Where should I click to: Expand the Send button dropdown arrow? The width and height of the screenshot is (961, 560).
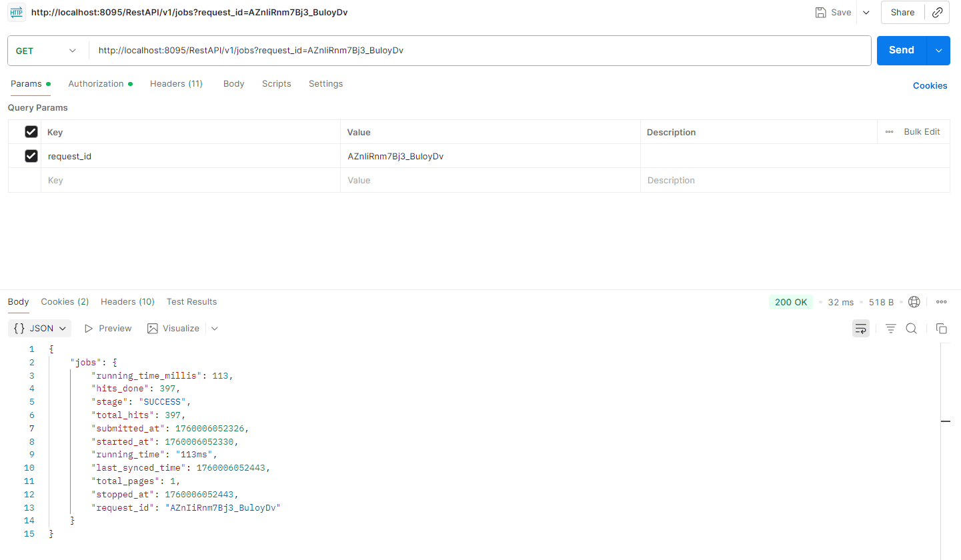[x=938, y=50]
